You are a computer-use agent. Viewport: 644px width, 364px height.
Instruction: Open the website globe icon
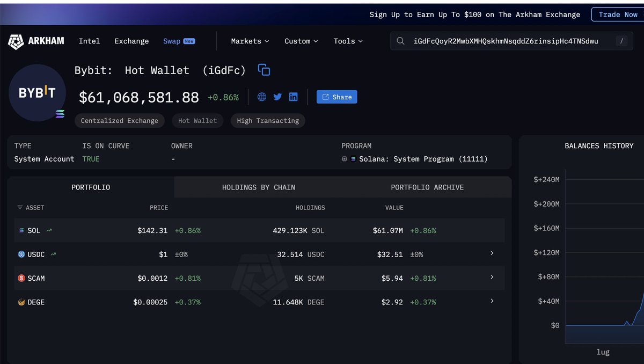[x=262, y=97]
